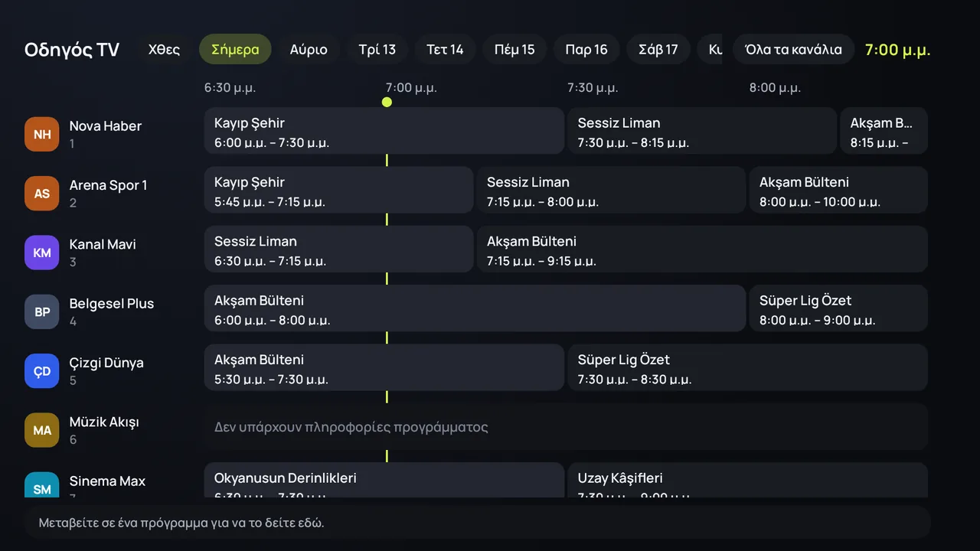980x551 pixels.
Task: Select Süper Lig Özet on Belgesel Plus
Action: [x=838, y=308]
